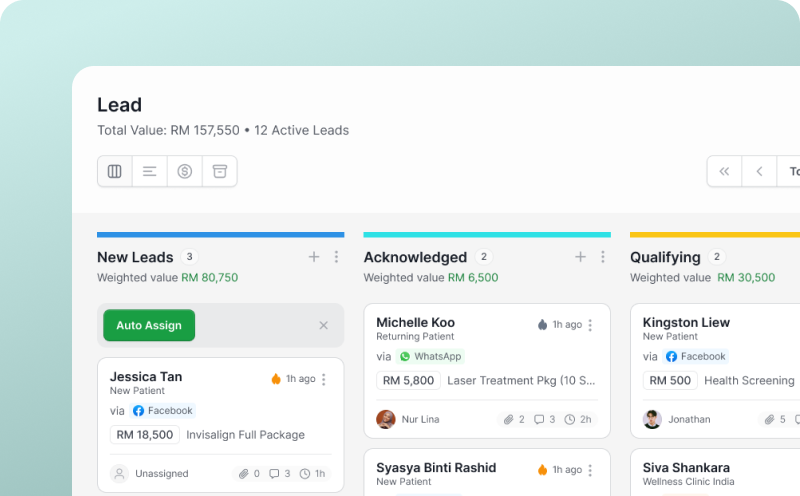Go to previous period with single chevron

tap(759, 171)
